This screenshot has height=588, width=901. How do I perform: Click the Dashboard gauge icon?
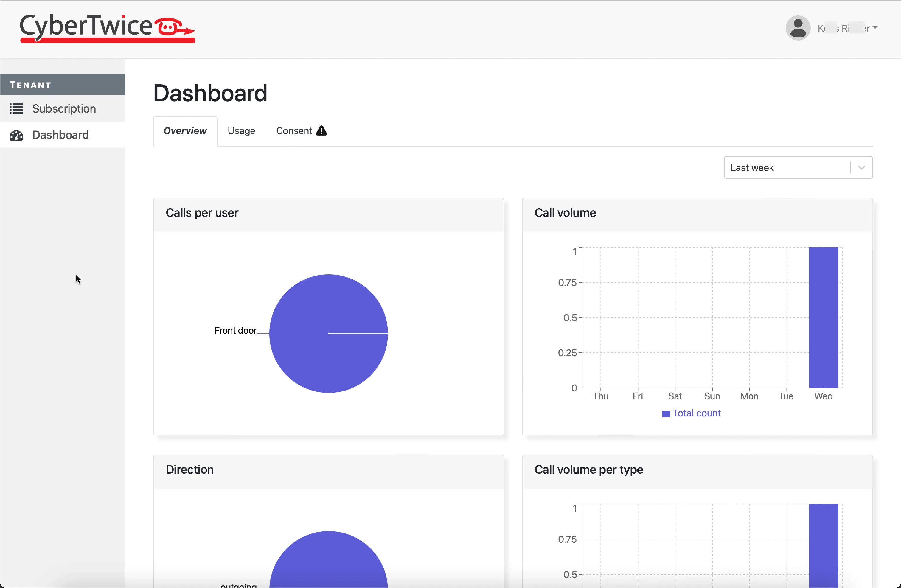point(16,135)
